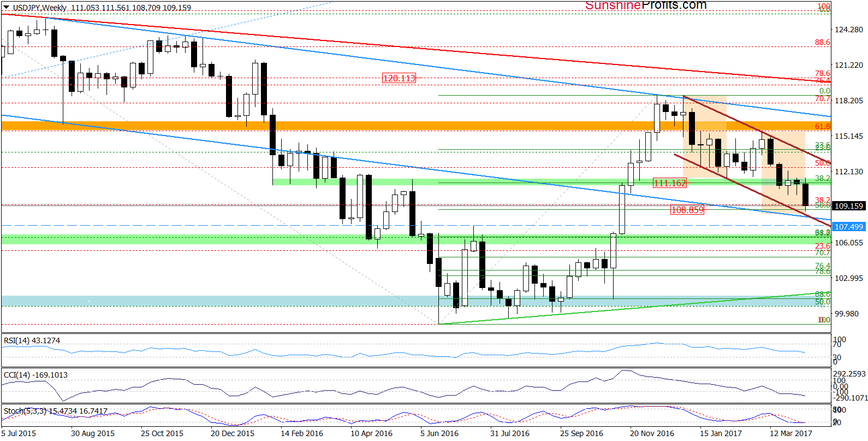Open the triangle menu beside USDJPY,Weekly

[x=6, y=8]
